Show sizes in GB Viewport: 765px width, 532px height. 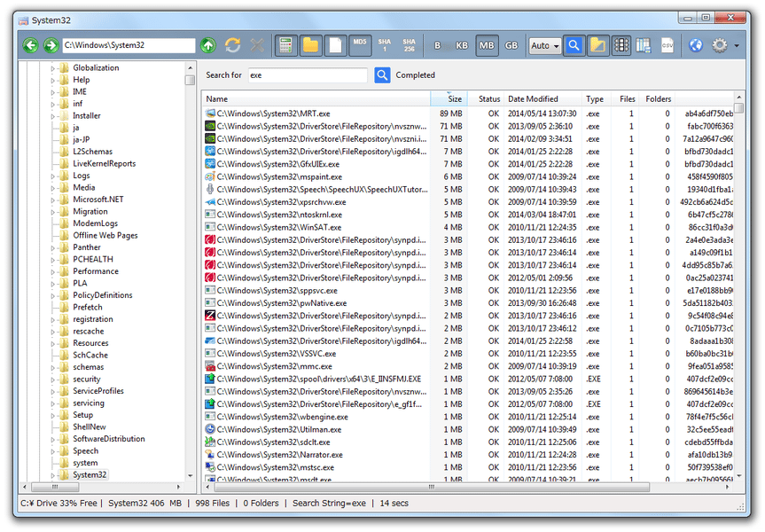511,45
